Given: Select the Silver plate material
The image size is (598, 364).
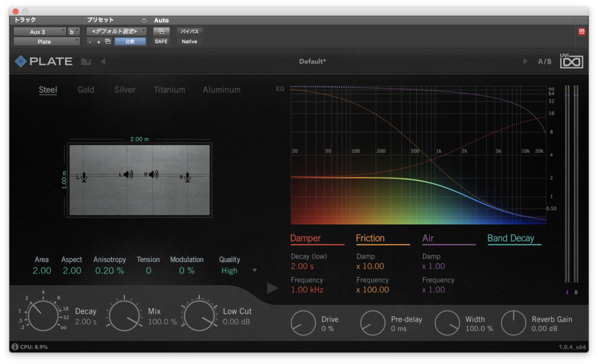Looking at the screenshot, I should click(x=125, y=90).
